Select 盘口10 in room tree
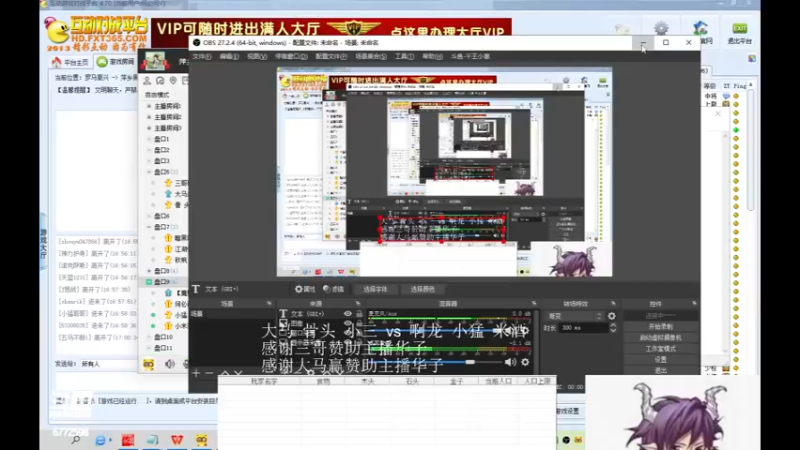 click(163, 337)
